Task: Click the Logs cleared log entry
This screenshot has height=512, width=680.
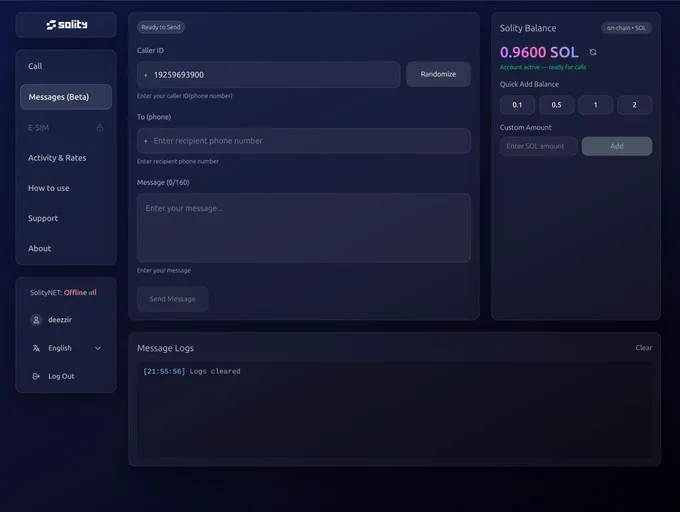Action: point(192,372)
